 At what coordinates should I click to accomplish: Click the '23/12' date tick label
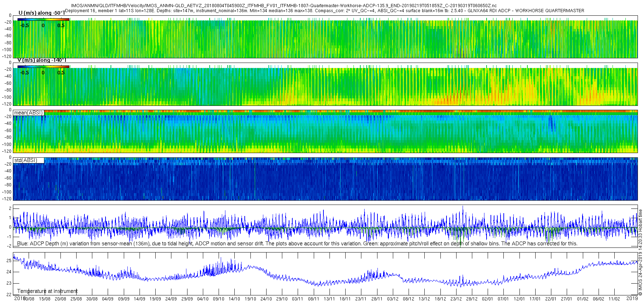tap(456, 299)
